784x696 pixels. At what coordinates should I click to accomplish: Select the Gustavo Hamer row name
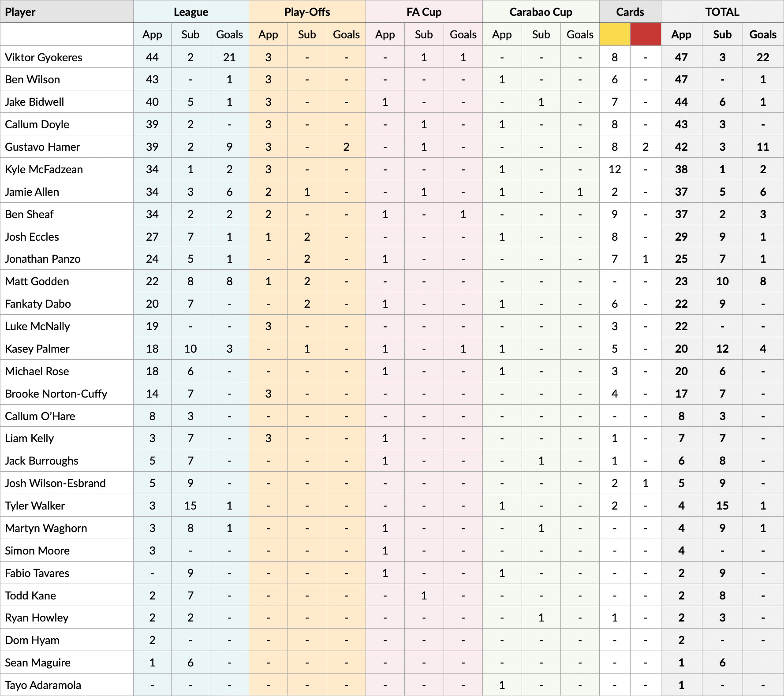(42, 147)
